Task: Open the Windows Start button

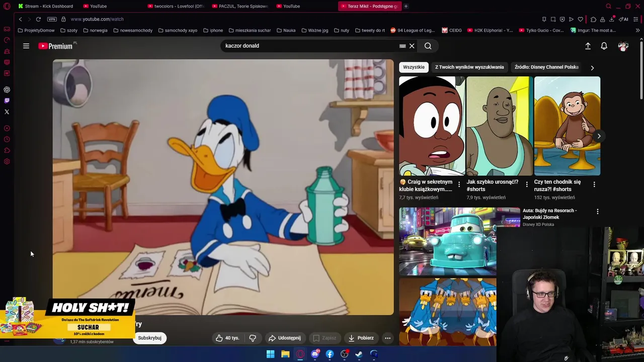Action: click(270, 354)
